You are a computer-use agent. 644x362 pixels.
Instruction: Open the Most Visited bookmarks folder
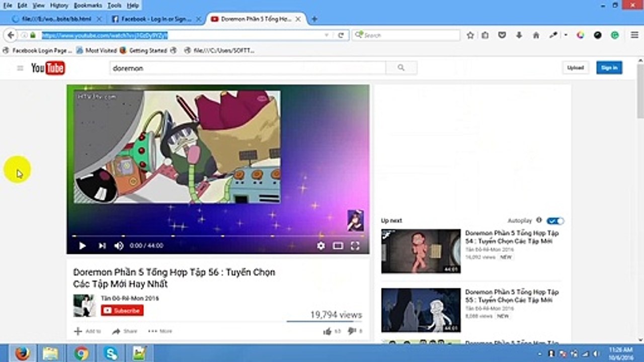click(x=97, y=50)
